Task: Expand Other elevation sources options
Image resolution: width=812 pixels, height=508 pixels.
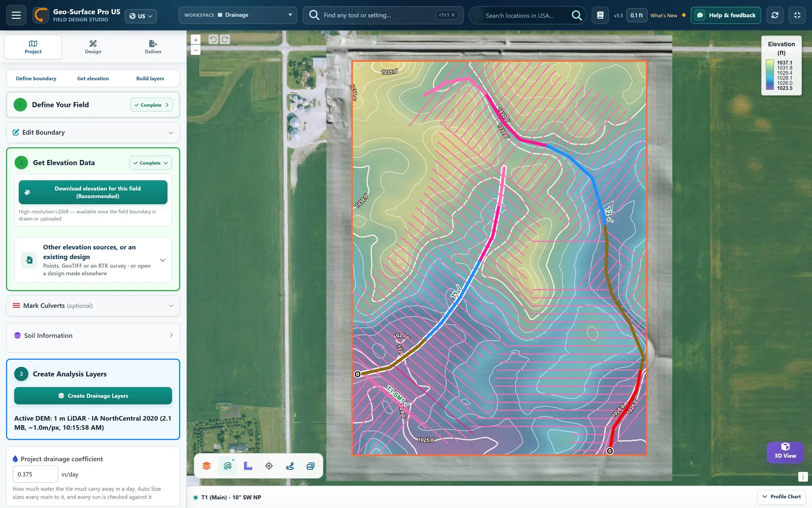Action: 93,260
